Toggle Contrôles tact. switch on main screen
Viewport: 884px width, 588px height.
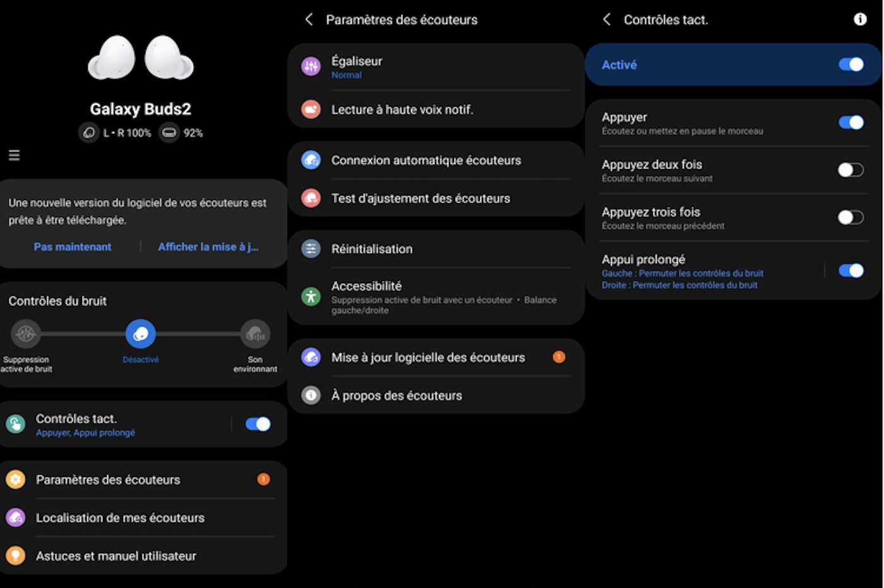pyautogui.click(x=258, y=424)
